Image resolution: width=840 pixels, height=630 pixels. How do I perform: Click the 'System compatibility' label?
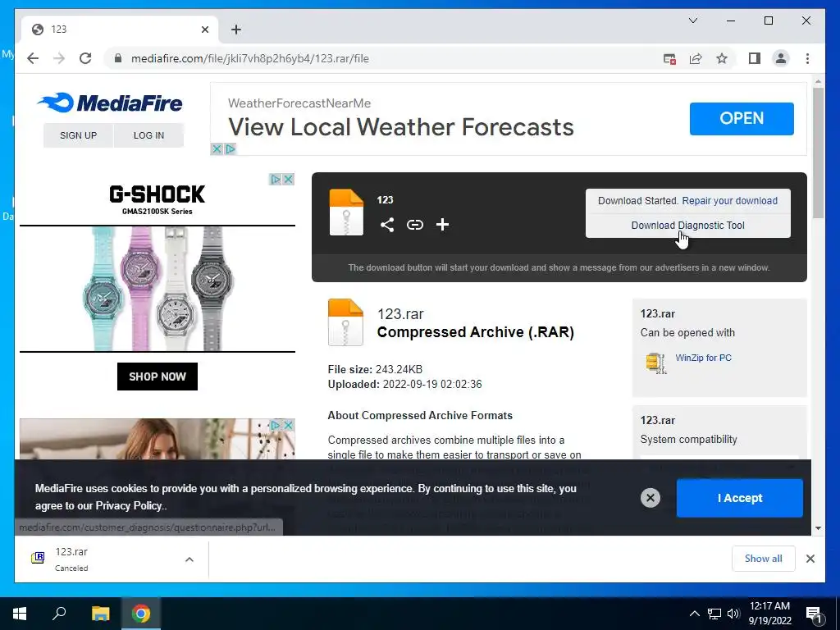coord(688,440)
